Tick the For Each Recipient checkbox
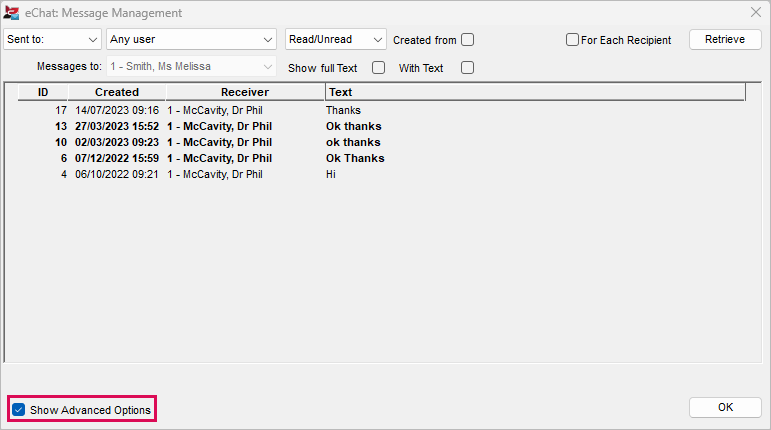The height and width of the screenshot is (430, 771). point(572,40)
